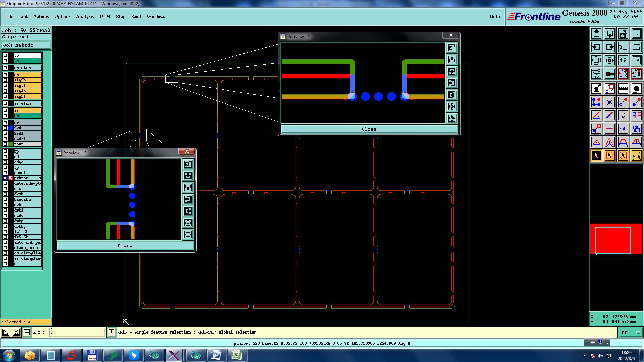Click the Home view icon
The height and width of the screenshot is (362, 644).
coord(623,34)
